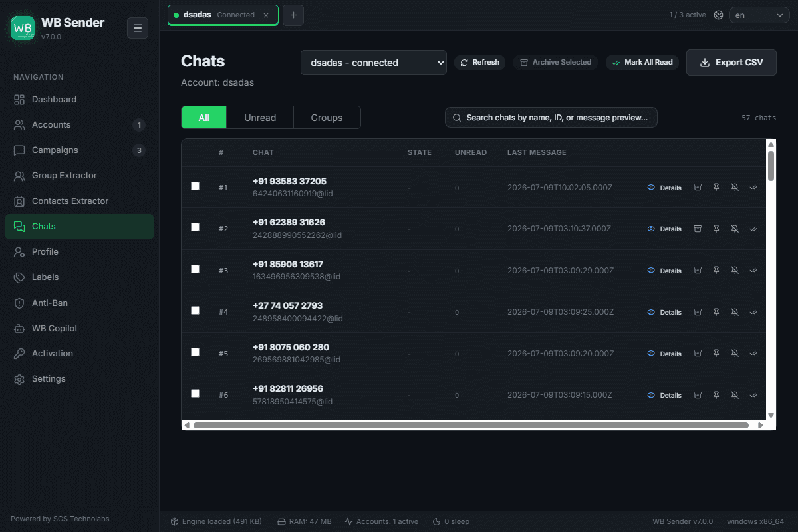Pin the +91 8075 060 280 chat
The image size is (798, 532).
[x=716, y=354]
